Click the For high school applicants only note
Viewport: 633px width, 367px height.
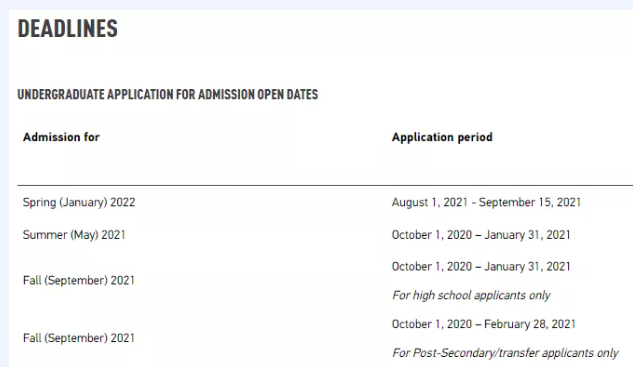point(471,296)
